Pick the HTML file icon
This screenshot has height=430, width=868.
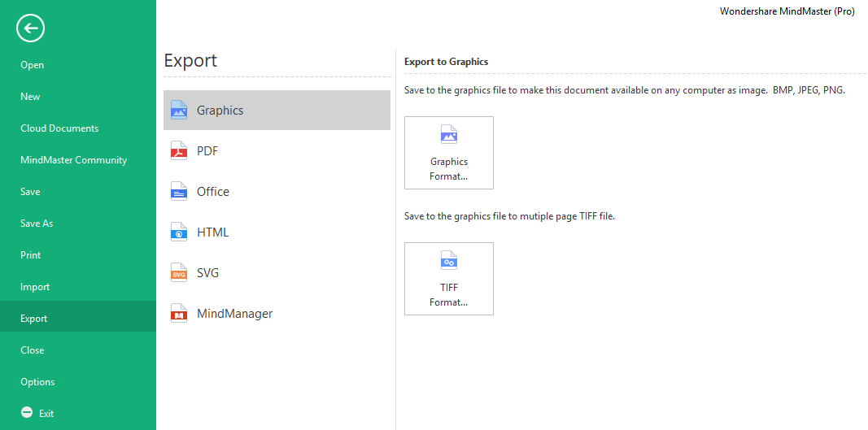pyautogui.click(x=179, y=232)
